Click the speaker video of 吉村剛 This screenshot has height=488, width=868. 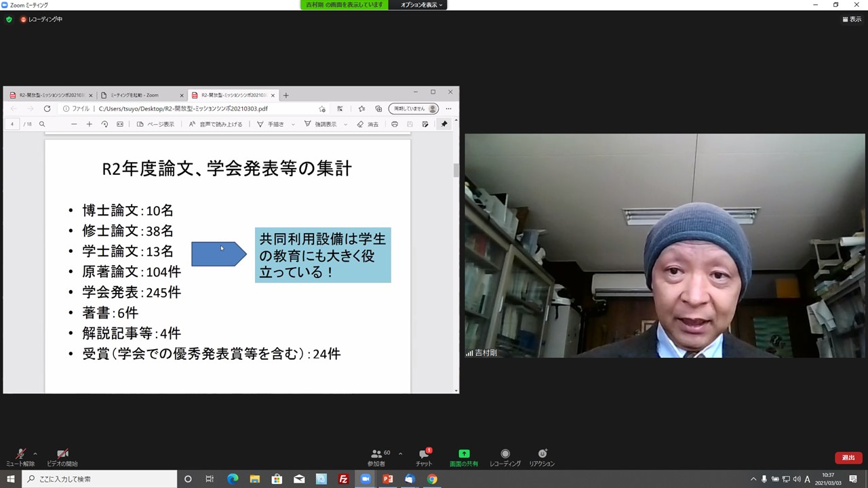tap(665, 245)
